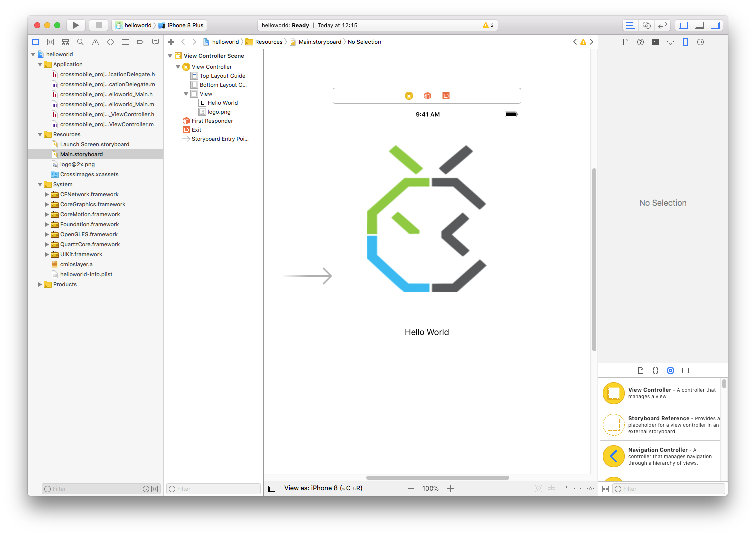756x536 pixels.
Task: Run the project with the Play button
Action: coord(76,25)
